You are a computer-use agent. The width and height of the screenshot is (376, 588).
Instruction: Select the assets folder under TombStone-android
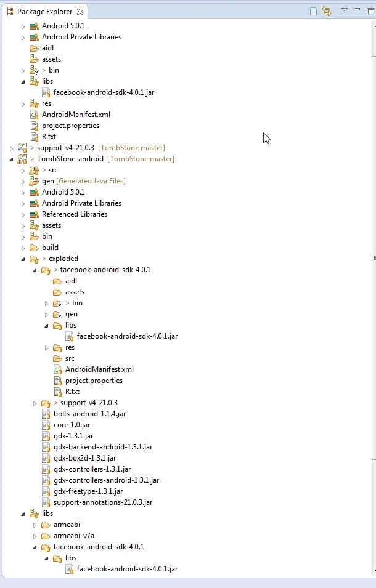(51, 225)
